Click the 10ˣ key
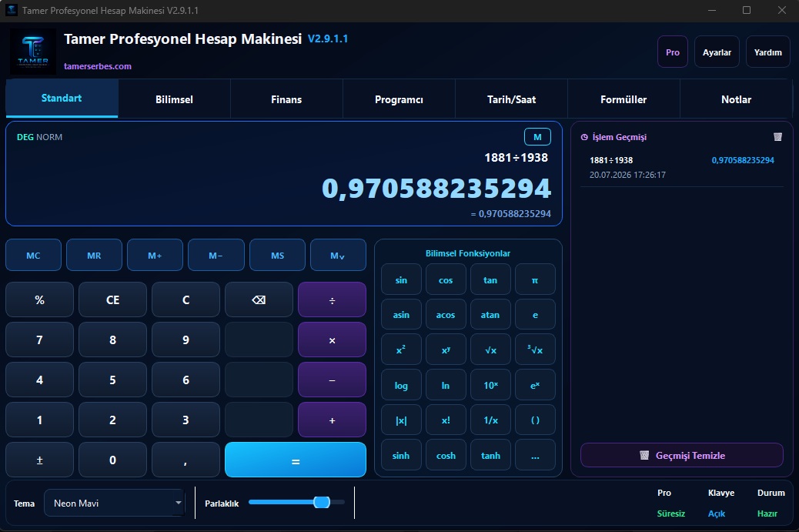 pyautogui.click(x=490, y=385)
